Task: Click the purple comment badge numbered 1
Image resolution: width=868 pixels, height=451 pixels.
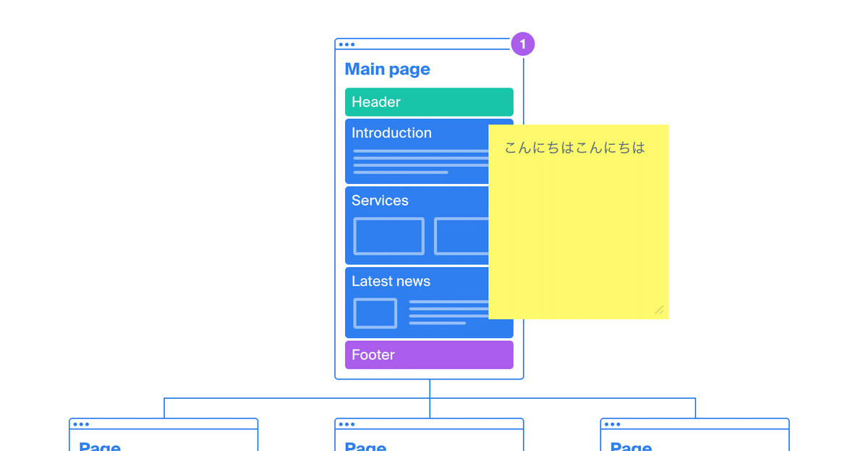Action: [x=523, y=44]
